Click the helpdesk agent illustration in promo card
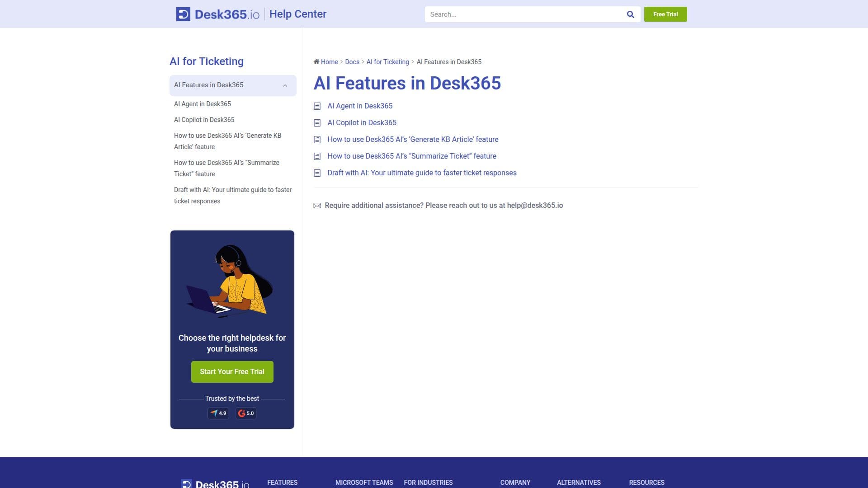The height and width of the screenshot is (488, 868). (x=230, y=281)
